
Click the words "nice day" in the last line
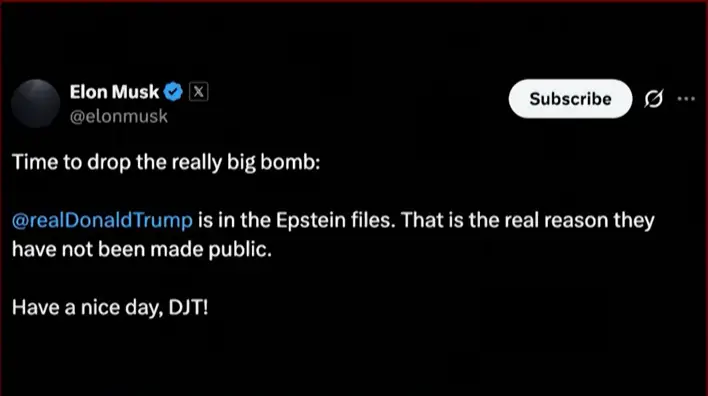(x=122, y=308)
